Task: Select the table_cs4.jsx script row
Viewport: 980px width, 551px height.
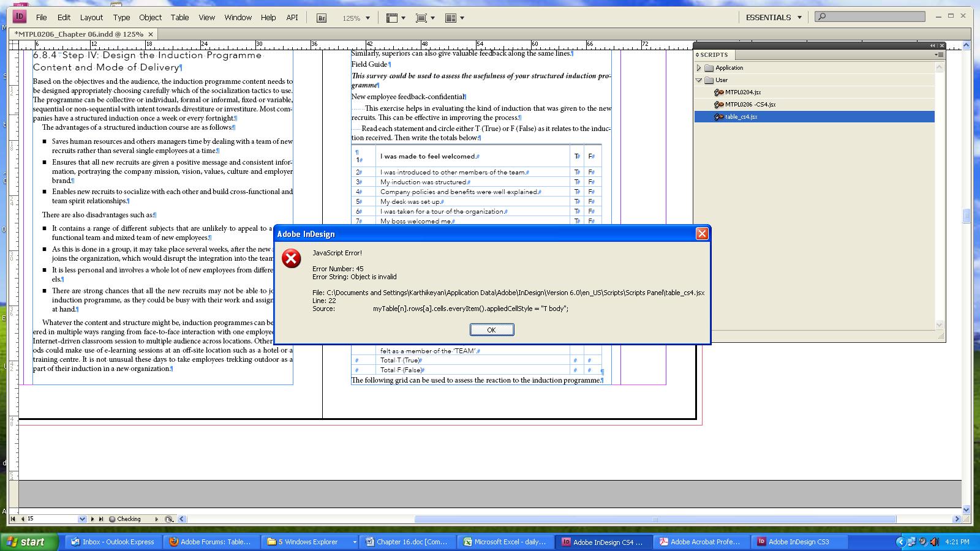Action: (815, 116)
